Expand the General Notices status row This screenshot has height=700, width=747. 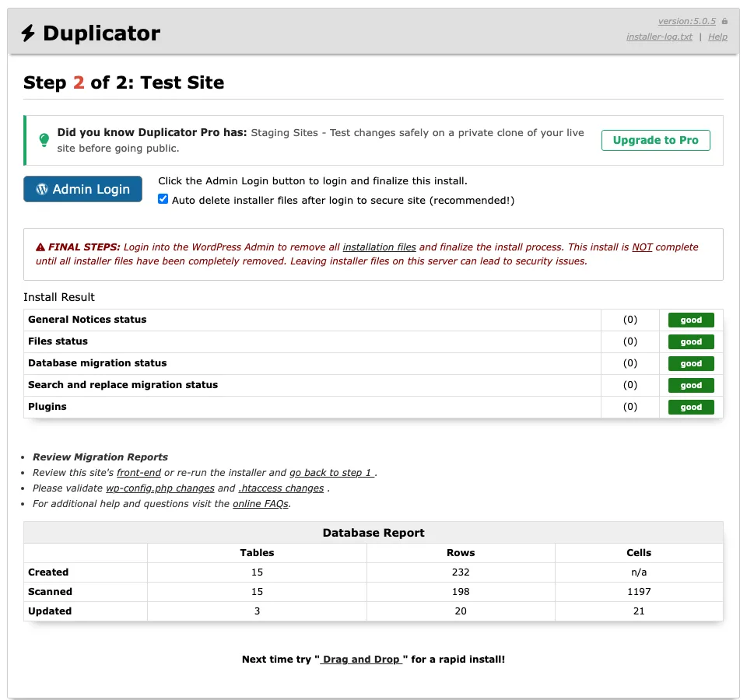click(x=373, y=320)
